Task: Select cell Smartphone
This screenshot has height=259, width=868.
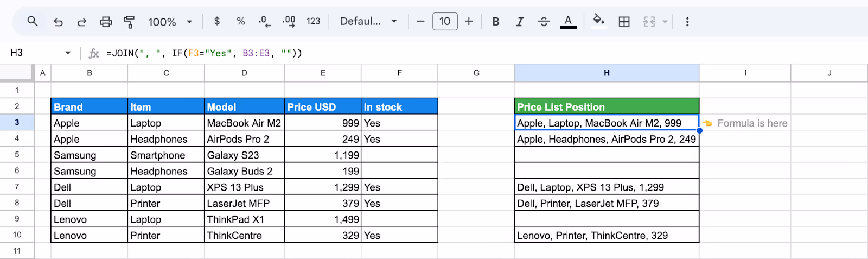Action: click(166, 155)
